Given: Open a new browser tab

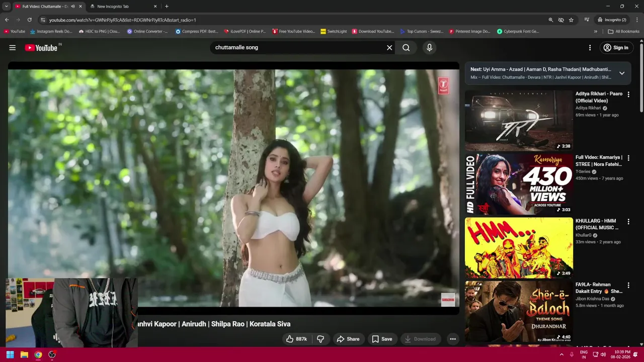Looking at the screenshot, I should pos(167,7).
